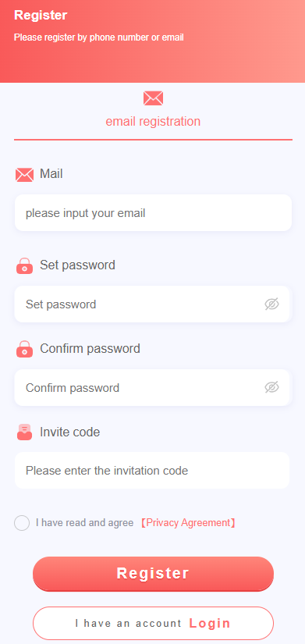Click the envelope icon above email registration
This screenshot has width=305, height=644.
pyautogui.click(x=153, y=98)
